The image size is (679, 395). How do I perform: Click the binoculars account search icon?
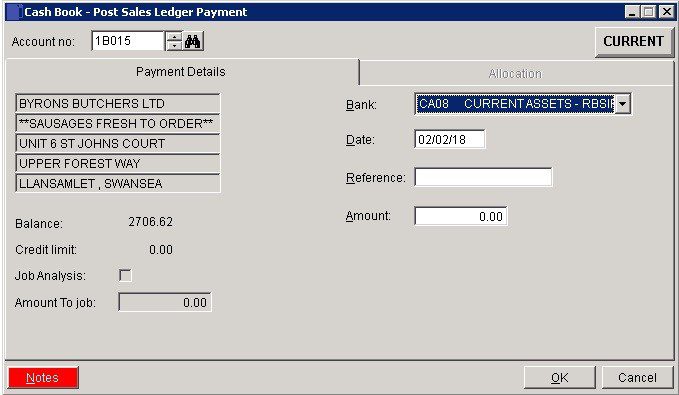(x=193, y=42)
